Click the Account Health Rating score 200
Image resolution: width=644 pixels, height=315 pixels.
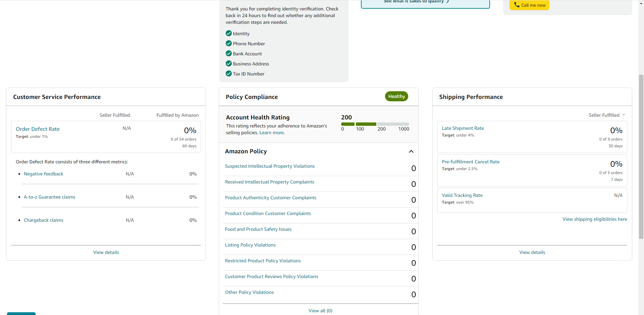pos(346,117)
